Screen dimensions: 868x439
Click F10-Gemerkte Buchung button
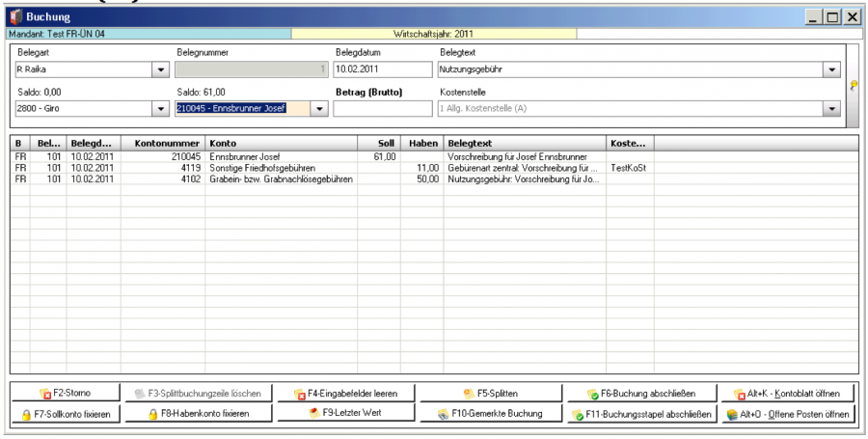coord(491,414)
